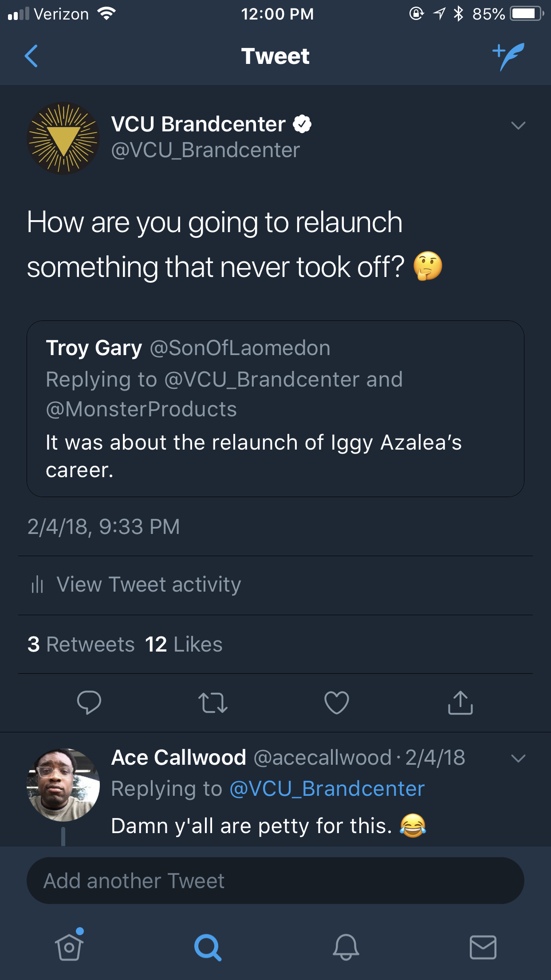Image resolution: width=551 pixels, height=980 pixels.
Task: View the 12 Likes list
Action: (x=184, y=644)
